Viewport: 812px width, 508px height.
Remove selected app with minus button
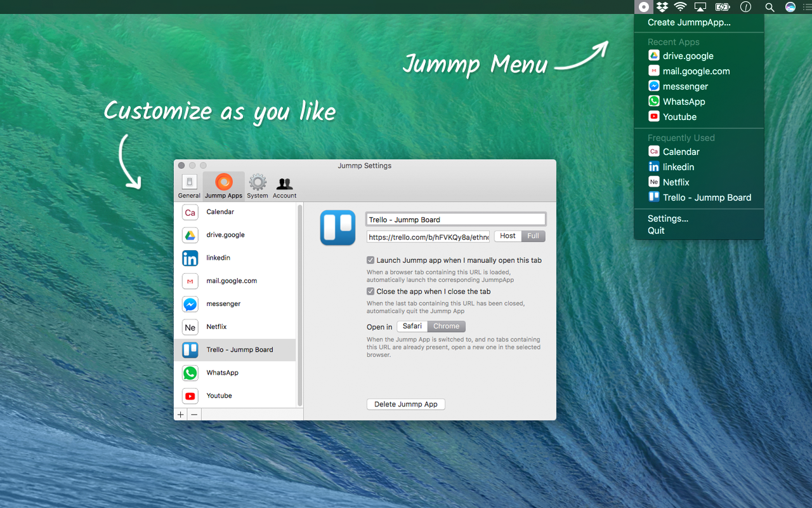click(194, 415)
